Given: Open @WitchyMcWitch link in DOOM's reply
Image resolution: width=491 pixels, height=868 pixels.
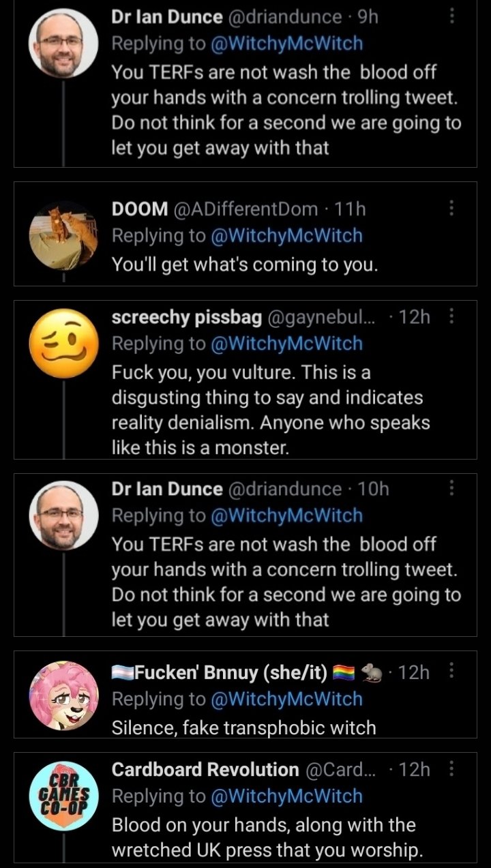Looking at the screenshot, I should click(x=286, y=236).
